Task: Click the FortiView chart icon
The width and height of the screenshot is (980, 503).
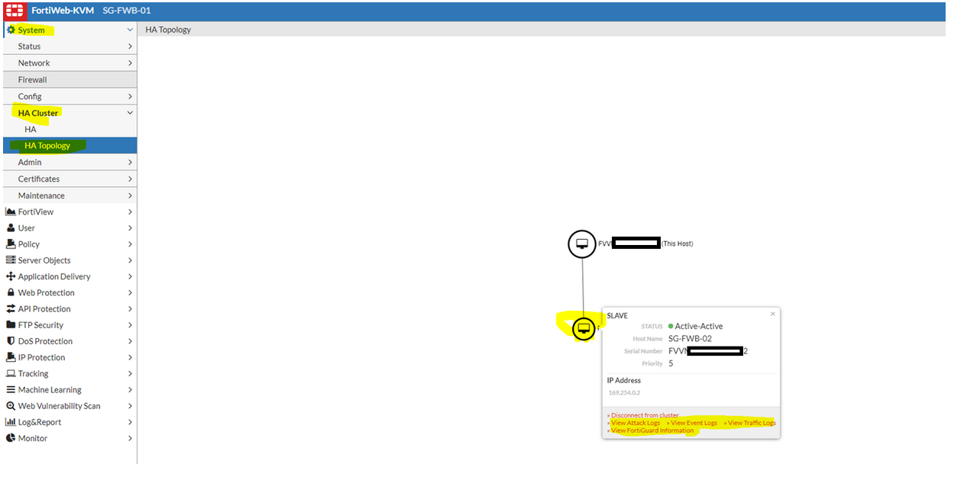Action: pyautogui.click(x=11, y=211)
